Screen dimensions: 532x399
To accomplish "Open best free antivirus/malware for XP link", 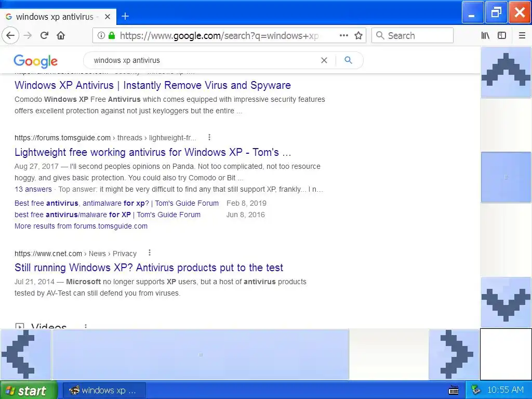I will click(108, 215).
